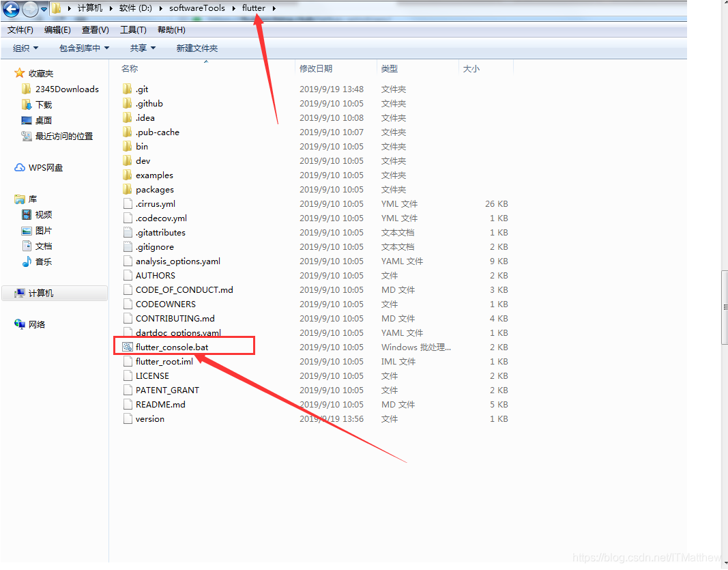Select flutter in the address breadcrumb
This screenshot has width=728, height=570.
coord(254,8)
